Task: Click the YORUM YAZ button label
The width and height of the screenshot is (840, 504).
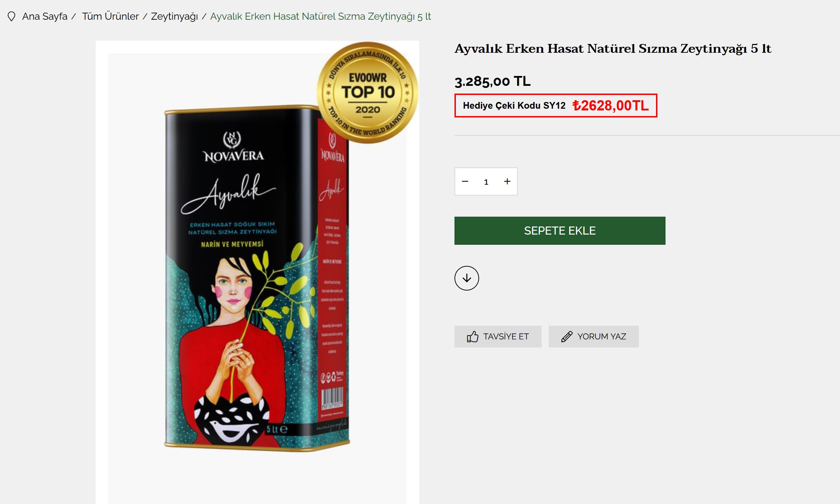Action: (x=602, y=337)
